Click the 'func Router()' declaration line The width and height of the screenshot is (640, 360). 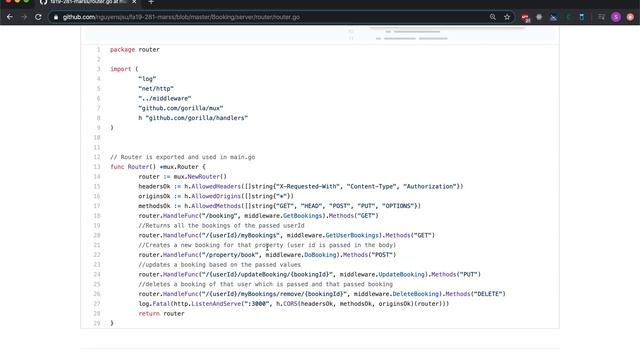pyautogui.click(x=158, y=167)
